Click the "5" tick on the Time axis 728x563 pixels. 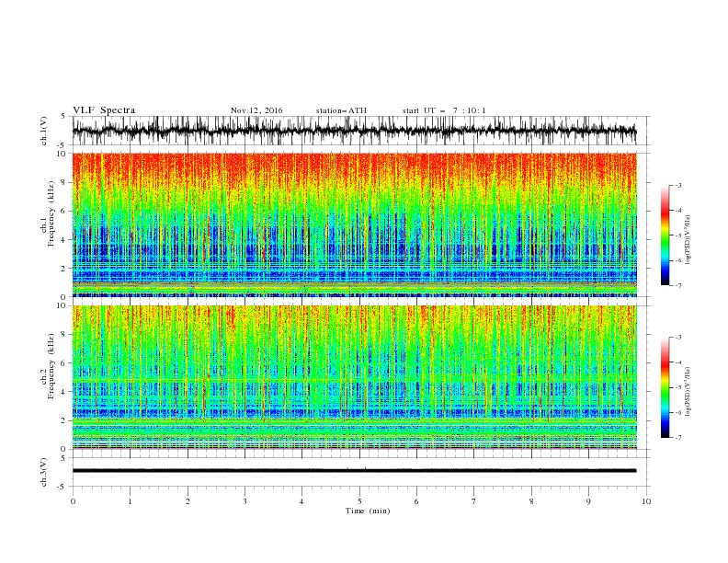click(359, 501)
